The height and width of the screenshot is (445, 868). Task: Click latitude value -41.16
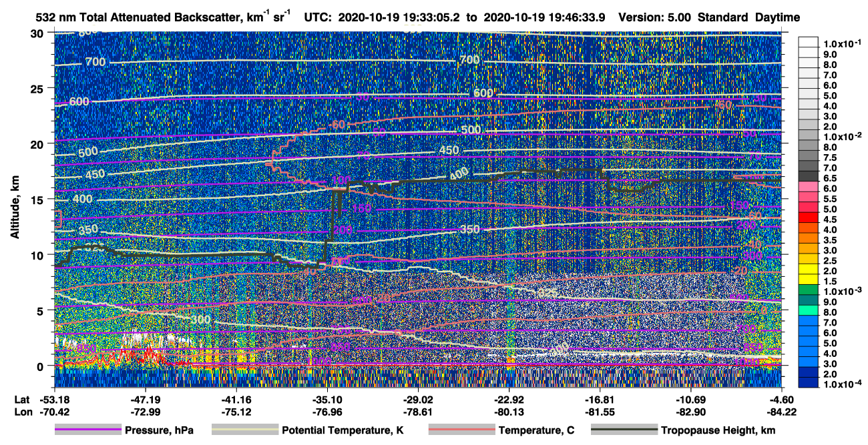coord(236,400)
